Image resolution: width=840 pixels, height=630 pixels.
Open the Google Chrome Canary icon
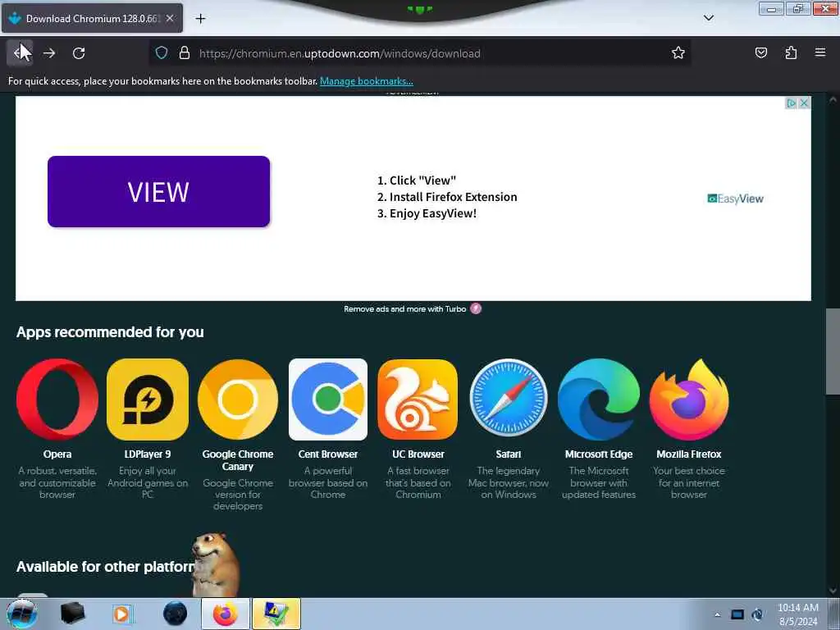238,399
